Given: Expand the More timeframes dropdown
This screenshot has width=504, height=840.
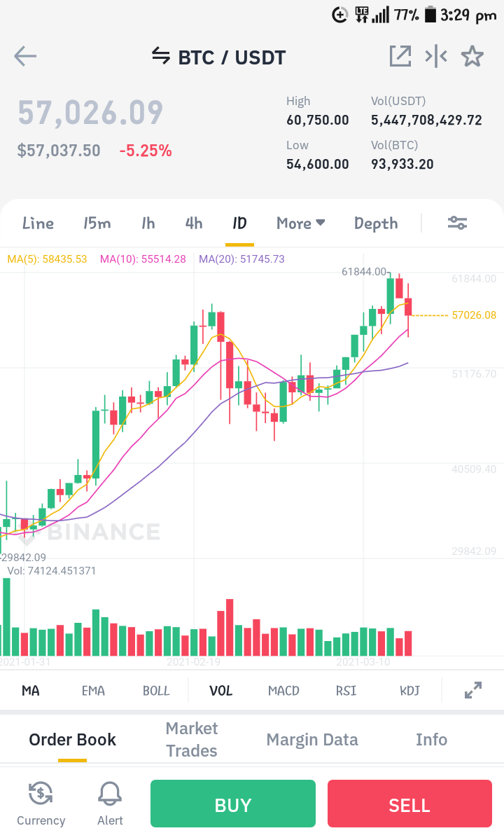Looking at the screenshot, I should point(301,223).
